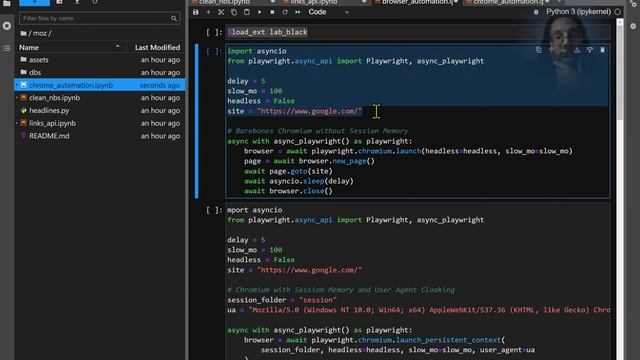Select links_api.ipynb in the file list
The width and height of the screenshot is (640, 360).
pyautogui.click(x=100, y=123)
